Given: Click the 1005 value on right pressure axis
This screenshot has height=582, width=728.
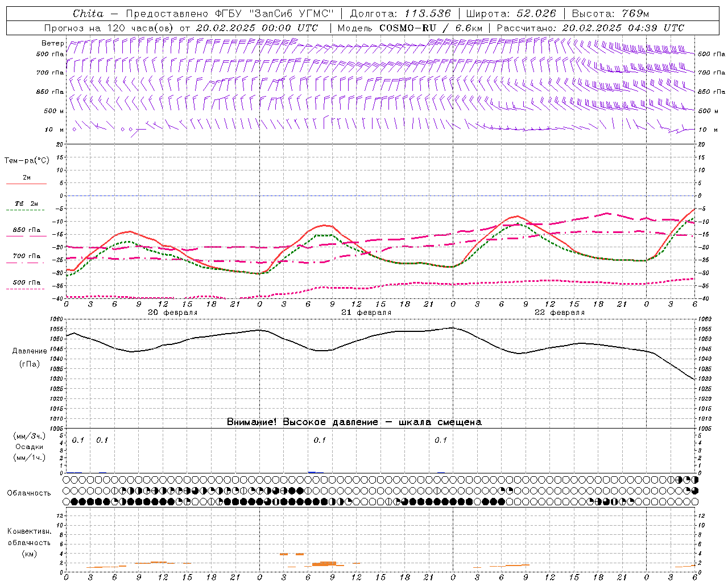Looking at the screenshot, I should (705, 429).
